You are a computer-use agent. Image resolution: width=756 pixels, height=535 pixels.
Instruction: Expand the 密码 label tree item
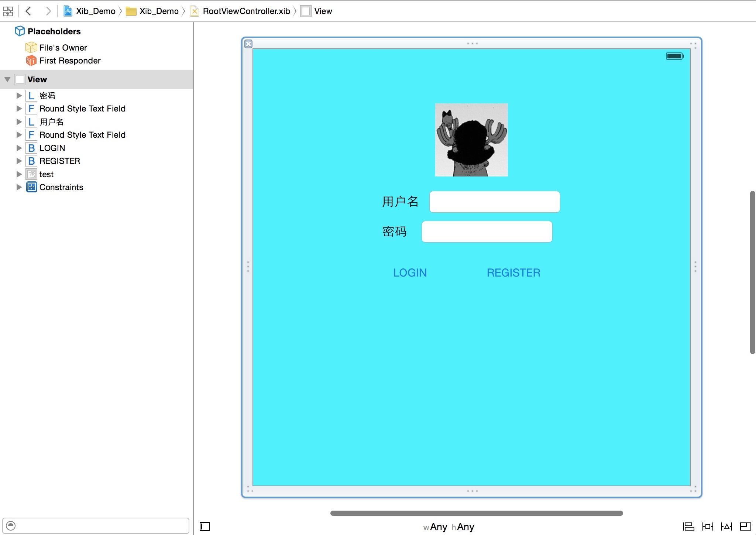18,95
